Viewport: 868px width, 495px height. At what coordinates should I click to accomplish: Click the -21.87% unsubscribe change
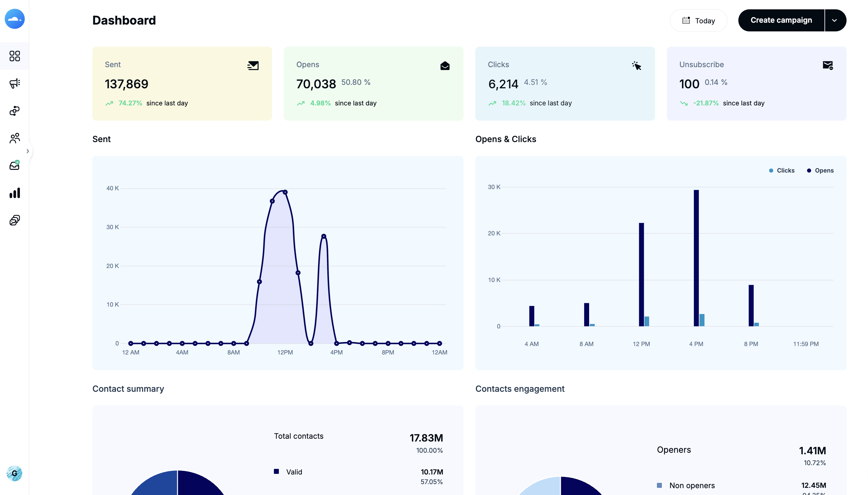[x=706, y=103]
